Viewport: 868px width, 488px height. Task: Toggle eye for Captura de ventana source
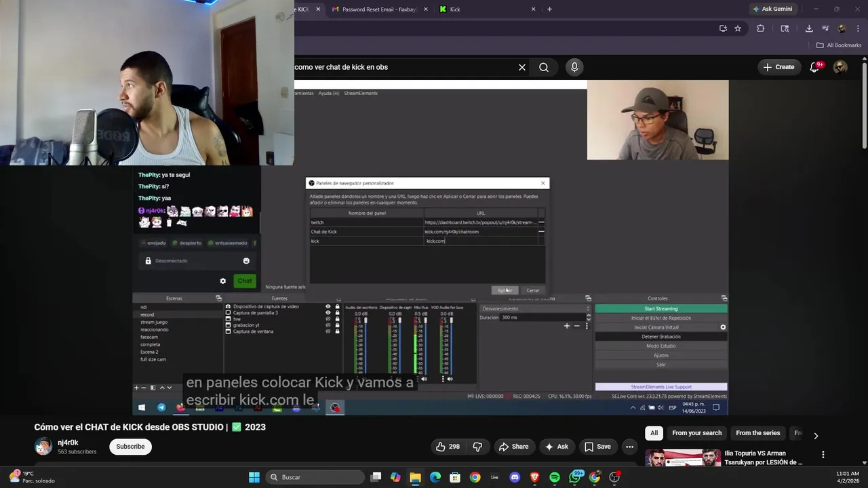(x=328, y=331)
